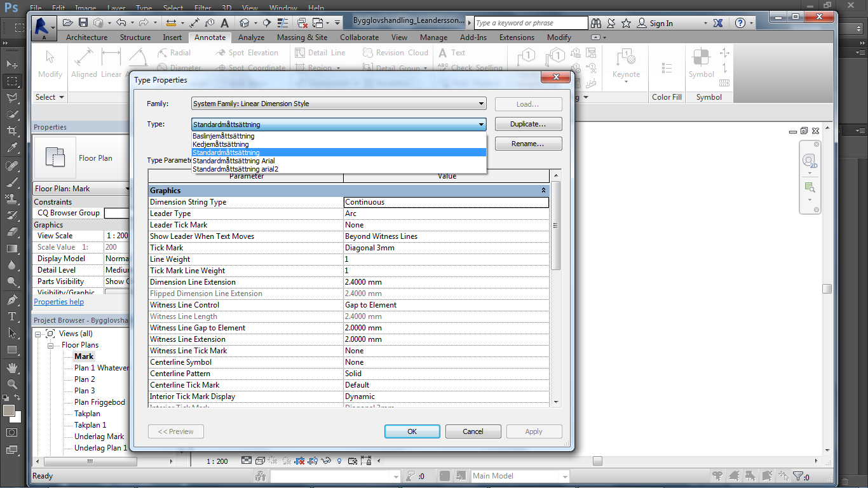Click the Visual Style icon in view bar
Image resolution: width=868 pixels, height=488 pixels.
pos(261,461)
